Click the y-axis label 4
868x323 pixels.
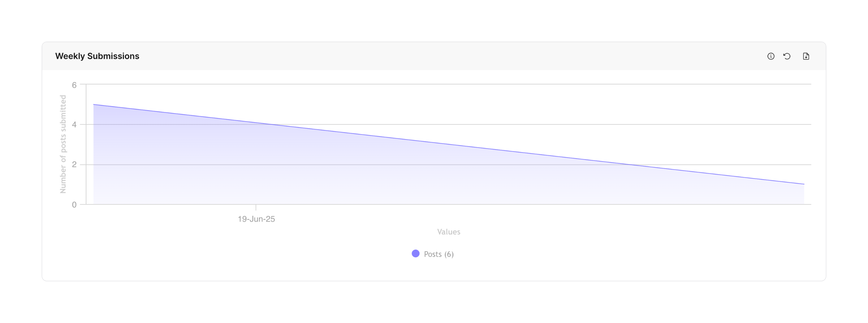pyautogui.click(x=74, y=125)
